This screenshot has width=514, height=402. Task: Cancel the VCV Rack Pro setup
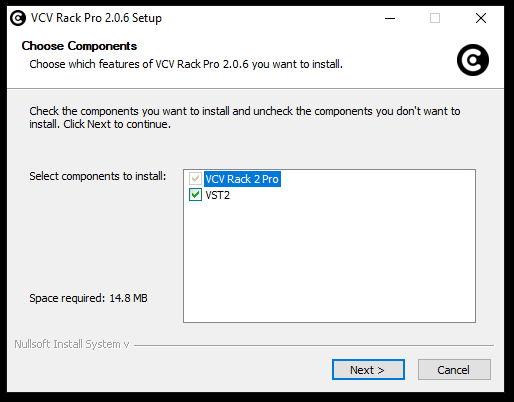(x=454, y=370)
